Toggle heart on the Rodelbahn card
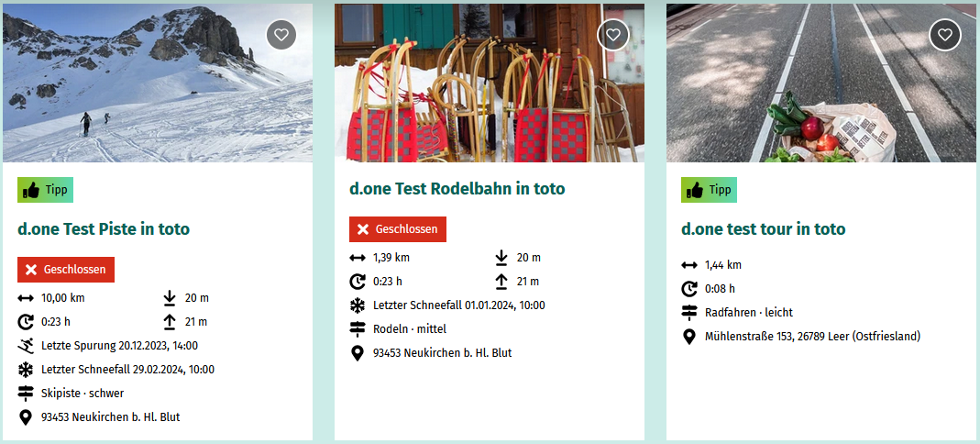The width and height of the screenshot is (980, 444). pos(613,35)
